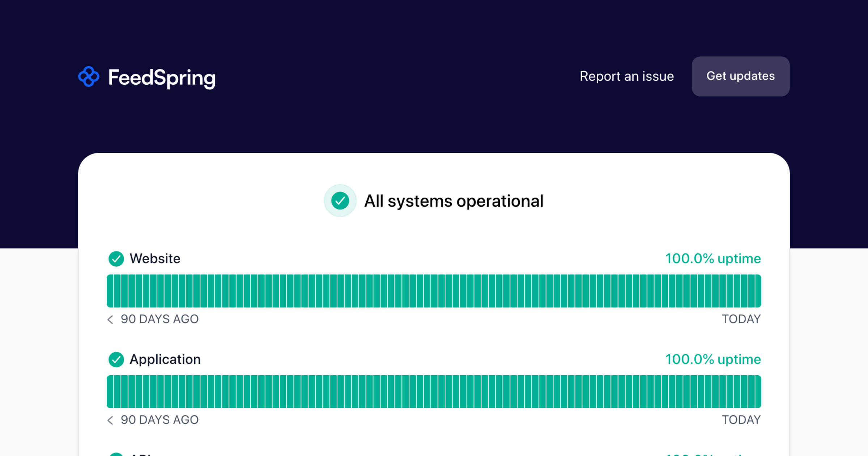Click the Website status checkmark icon

tap(116, 259)
